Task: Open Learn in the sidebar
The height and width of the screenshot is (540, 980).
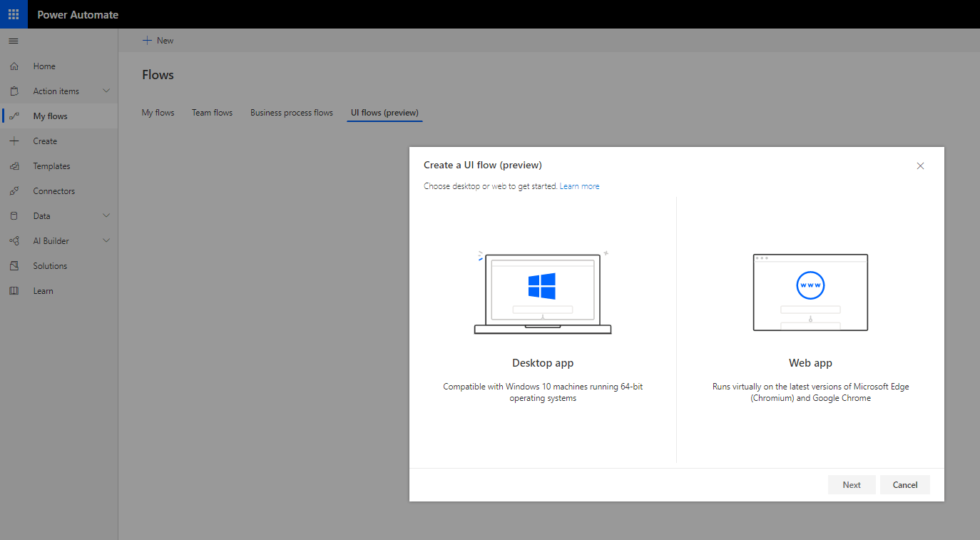Action: point(44,291)
